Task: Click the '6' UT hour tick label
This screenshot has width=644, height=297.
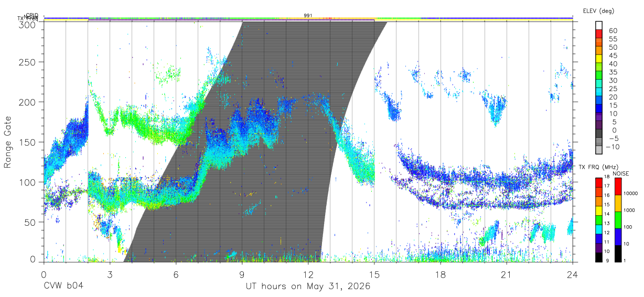Action: [176, 274]
